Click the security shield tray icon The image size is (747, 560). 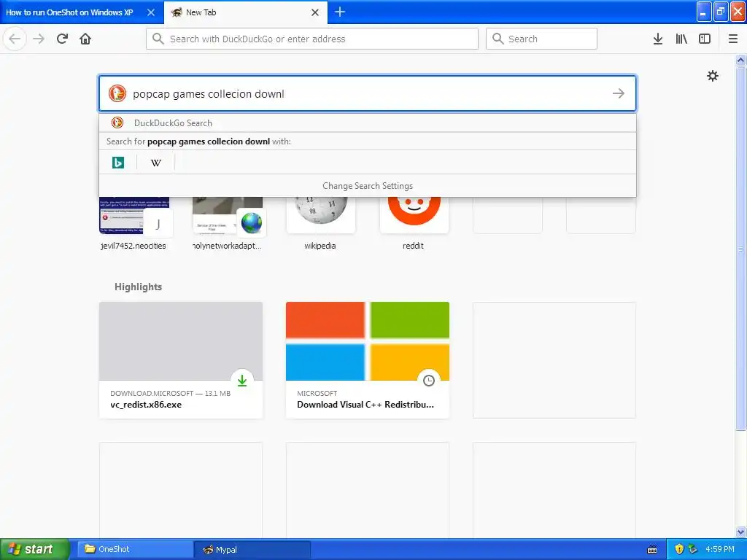679,549
